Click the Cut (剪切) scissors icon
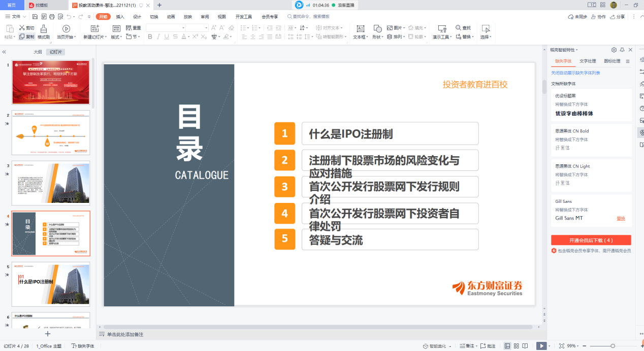Viewport: 644px width, 351px height. click(x=22, y=28)
